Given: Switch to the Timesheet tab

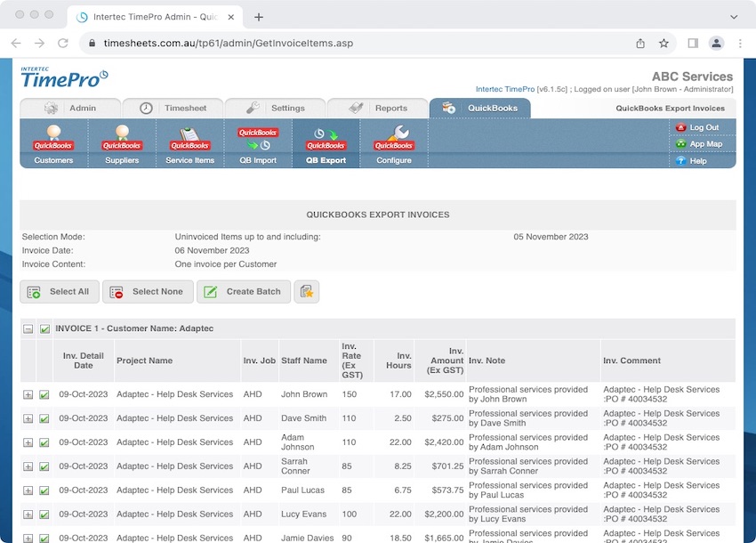Looking at the screenshot, I should click(173, 108).
